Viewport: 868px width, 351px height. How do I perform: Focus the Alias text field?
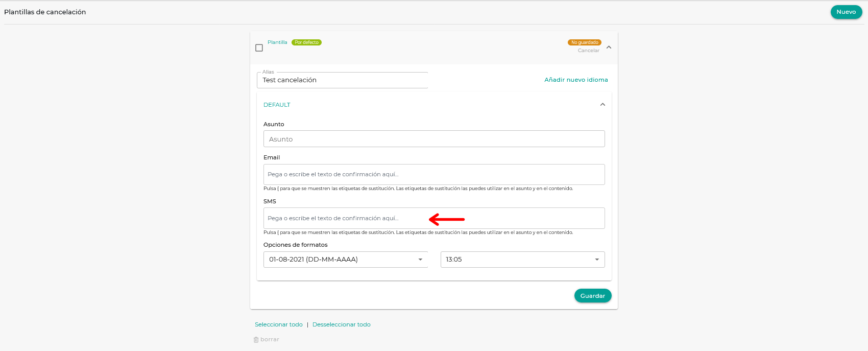pos(342,80)
